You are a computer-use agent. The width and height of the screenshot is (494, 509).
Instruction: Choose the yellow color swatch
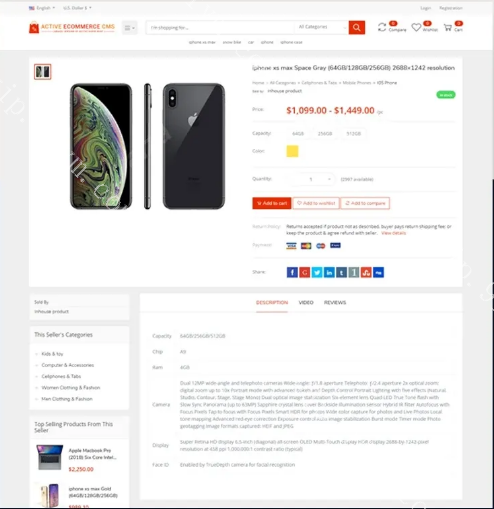click(x=292, y=151)
